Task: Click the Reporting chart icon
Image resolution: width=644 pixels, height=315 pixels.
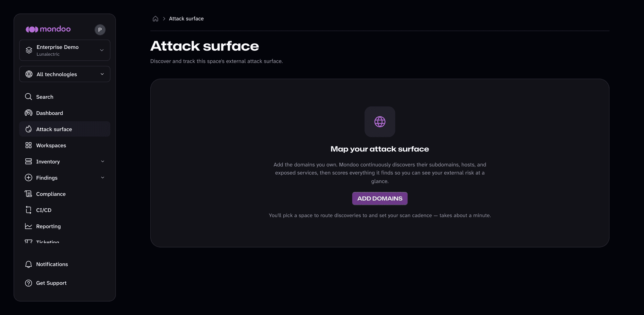Action: (28, 226)
